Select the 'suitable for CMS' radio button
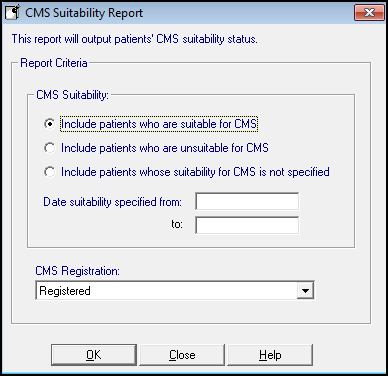388x376 pixels. click(x=49, y=124)
